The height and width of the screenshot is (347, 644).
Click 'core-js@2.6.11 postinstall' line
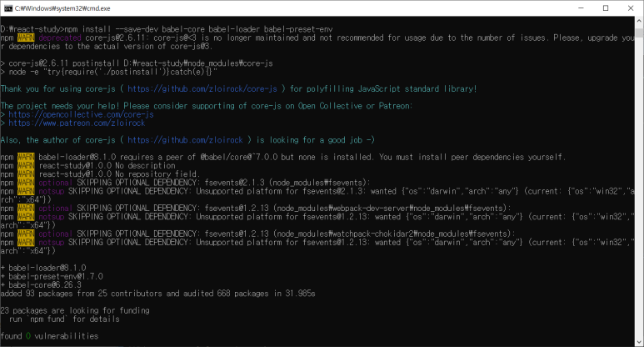click(137, 63)
